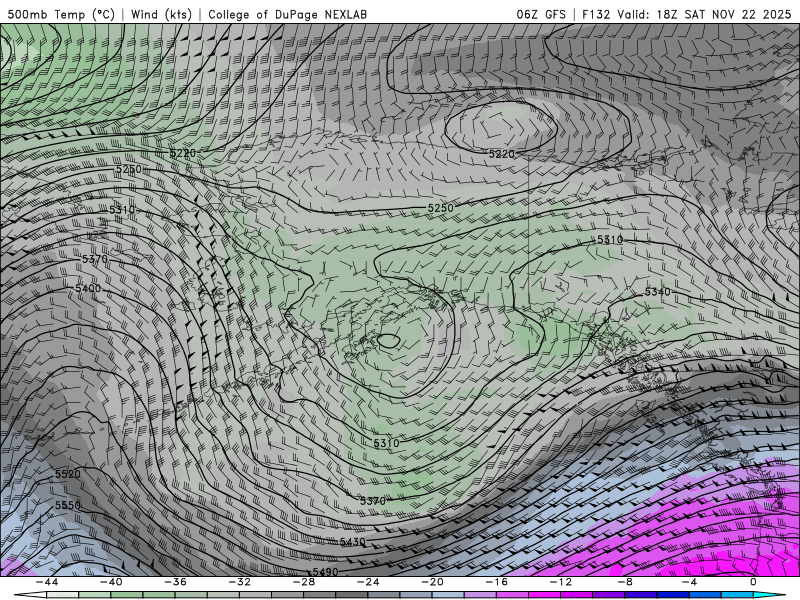This screenshot has width=800, height=600.
Task: Click the -36 colorbar tick label
Action: 176,582
